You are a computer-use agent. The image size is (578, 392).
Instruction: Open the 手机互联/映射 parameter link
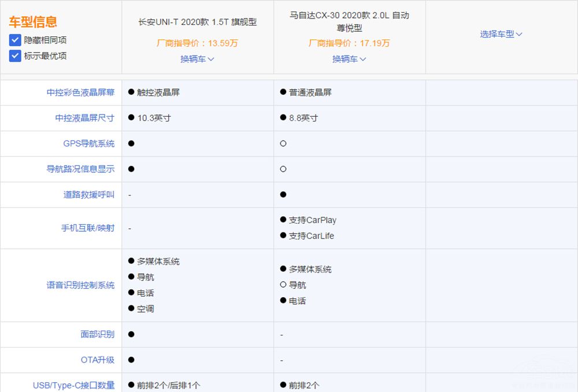[x=88, y=228]
